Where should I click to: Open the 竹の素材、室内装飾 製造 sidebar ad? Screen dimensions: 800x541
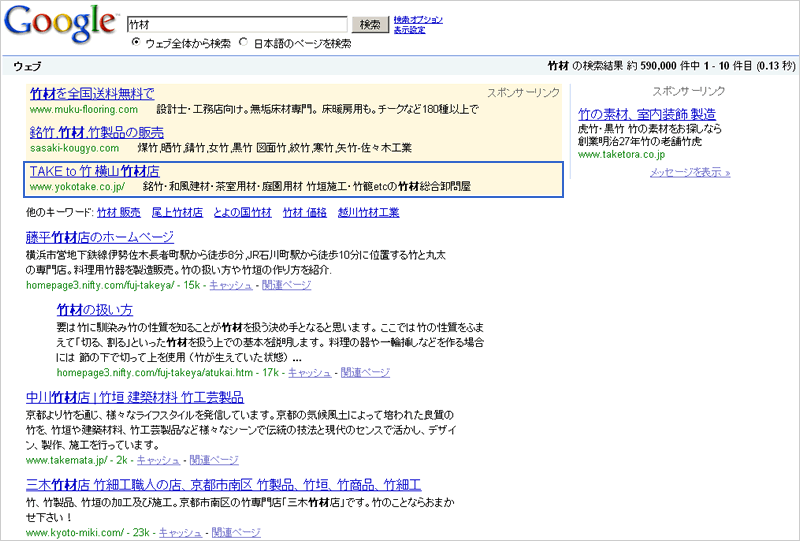[647, 114]
